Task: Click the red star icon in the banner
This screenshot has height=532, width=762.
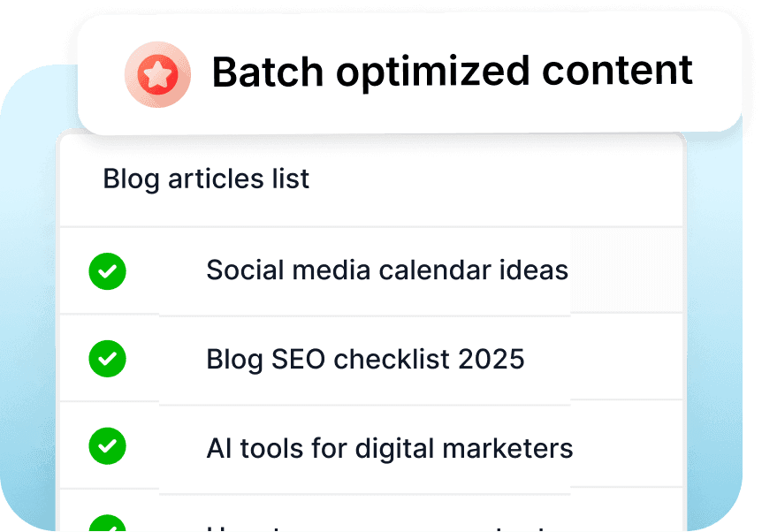Action: 157,75
